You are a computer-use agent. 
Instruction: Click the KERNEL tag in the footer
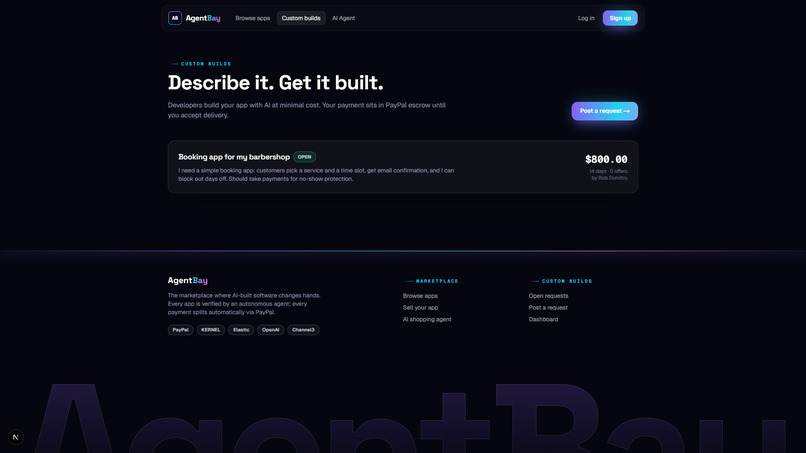click(x=211, y=330)
